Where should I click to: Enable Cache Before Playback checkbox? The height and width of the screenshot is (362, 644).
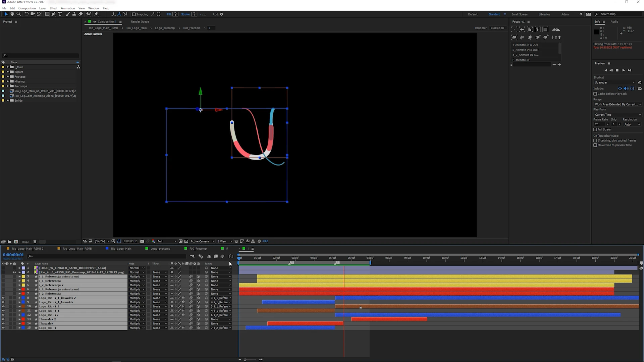[595, 94]
